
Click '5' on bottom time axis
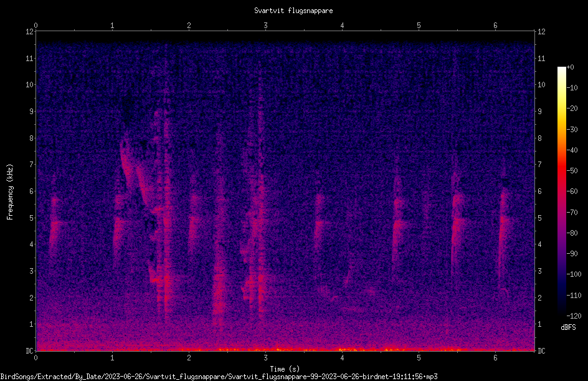419,358
